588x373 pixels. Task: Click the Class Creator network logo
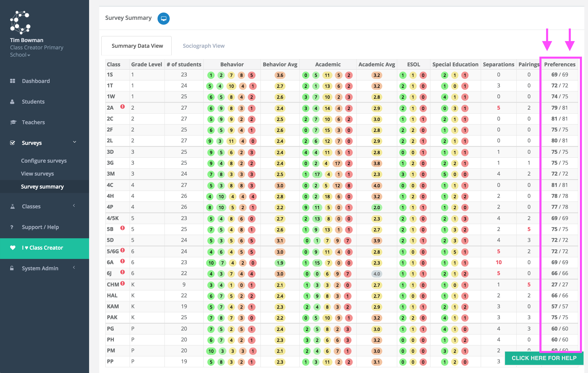click(x=20, y=22)
